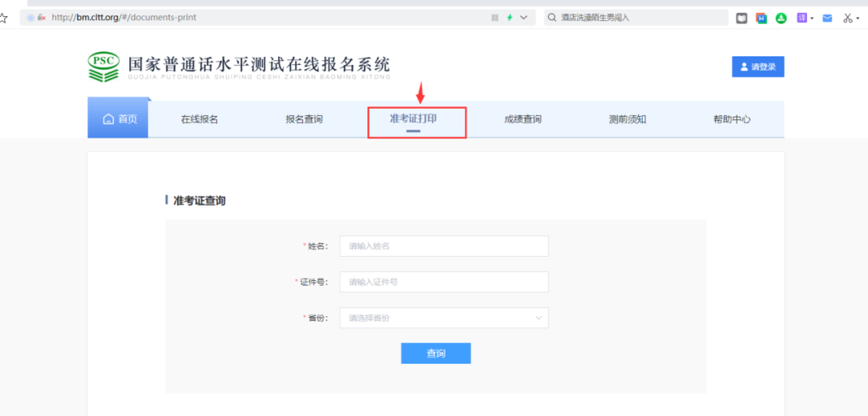Expand the address bar dropdown chevron
The width and height of the screenshot is (868, 416).
tap(524, 18)
